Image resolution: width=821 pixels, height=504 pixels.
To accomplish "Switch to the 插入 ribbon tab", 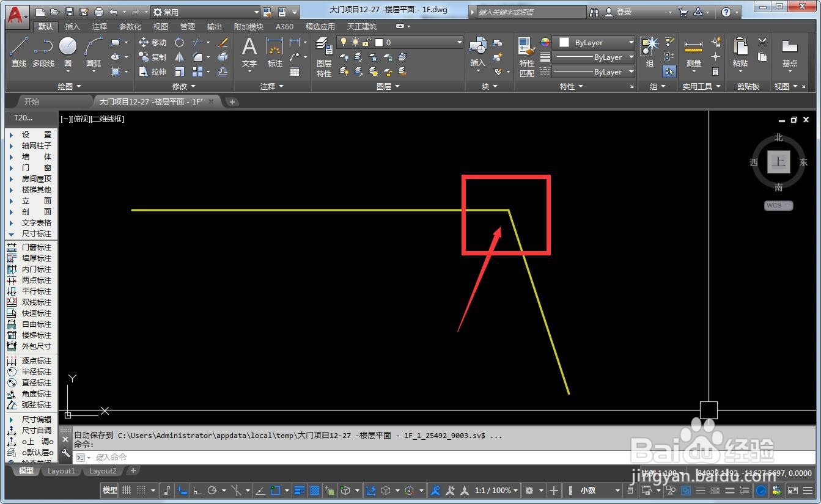I will (72, 27).
